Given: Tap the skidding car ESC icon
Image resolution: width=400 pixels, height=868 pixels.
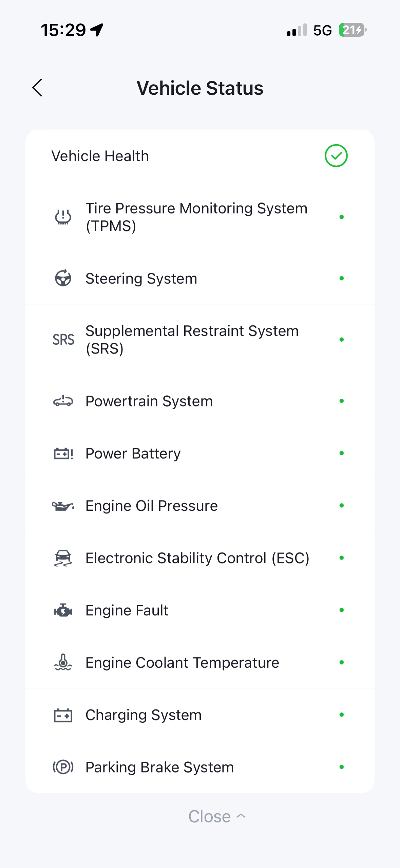Looking at the screenshot, I should [63, 558].
